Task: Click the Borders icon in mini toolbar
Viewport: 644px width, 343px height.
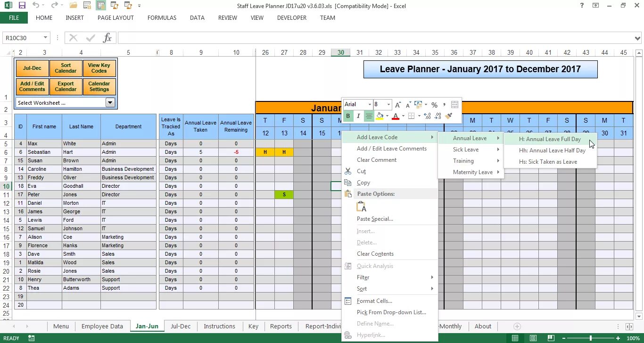Action: coord(411,116)
